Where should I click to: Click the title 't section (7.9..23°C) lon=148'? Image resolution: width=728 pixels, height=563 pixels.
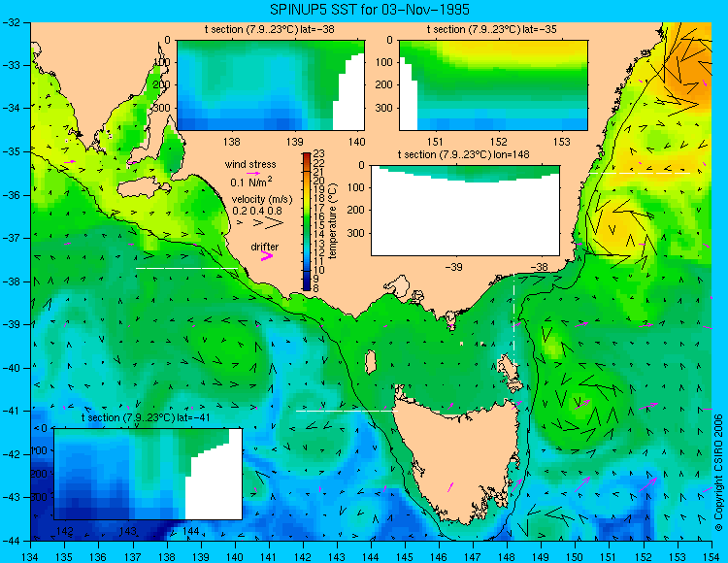point(463,154)
